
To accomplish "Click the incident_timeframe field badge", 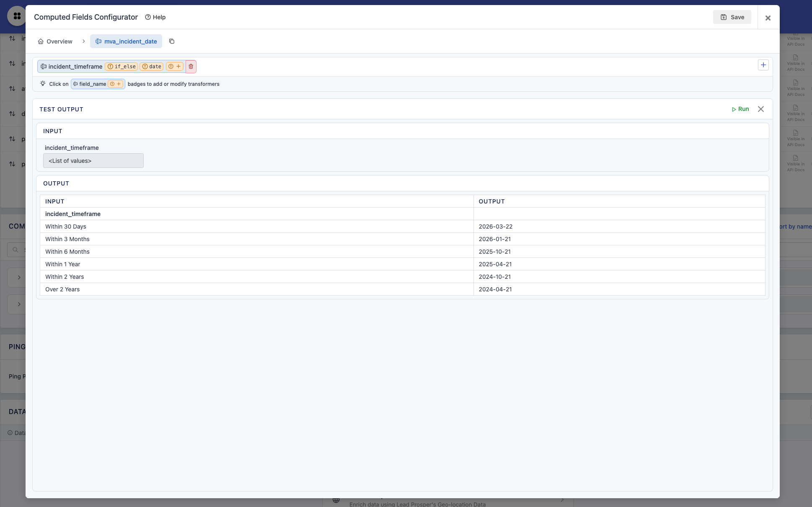I will point(72,67).
